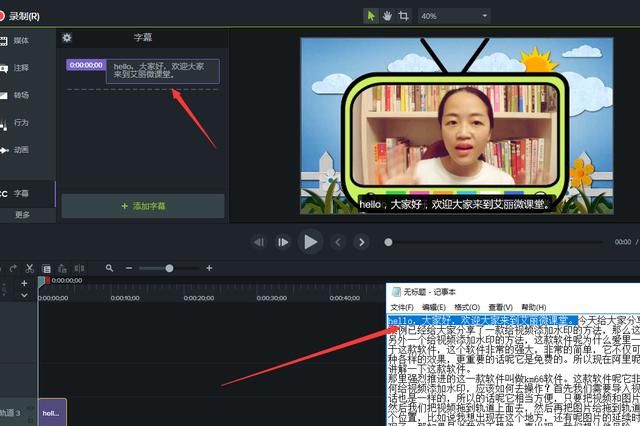This screenshot has height=426, width=640.
Task: Open the 40% canvas zoom dropdown
Action: point(454,16)
